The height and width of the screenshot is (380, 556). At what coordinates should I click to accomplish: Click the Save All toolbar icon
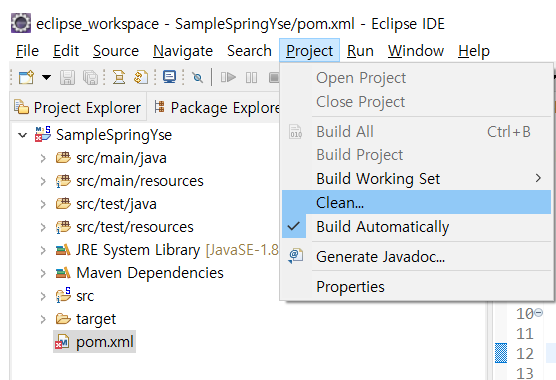pos(90,77)
